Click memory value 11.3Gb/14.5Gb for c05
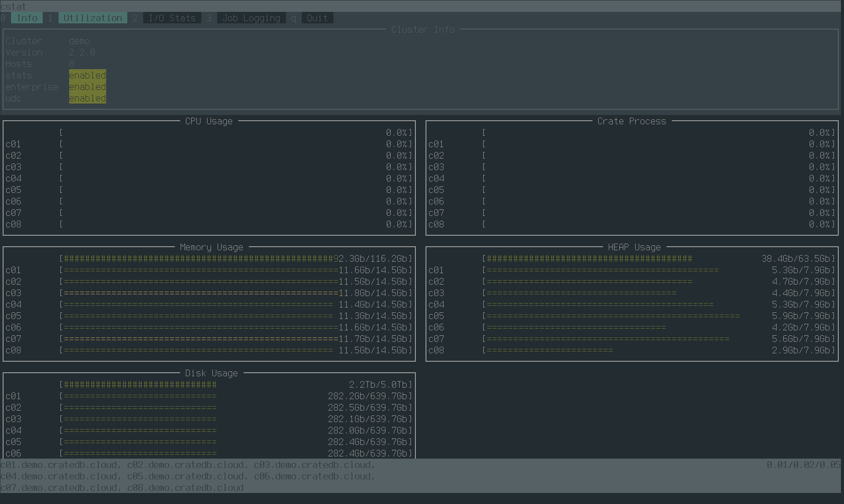 373,316
